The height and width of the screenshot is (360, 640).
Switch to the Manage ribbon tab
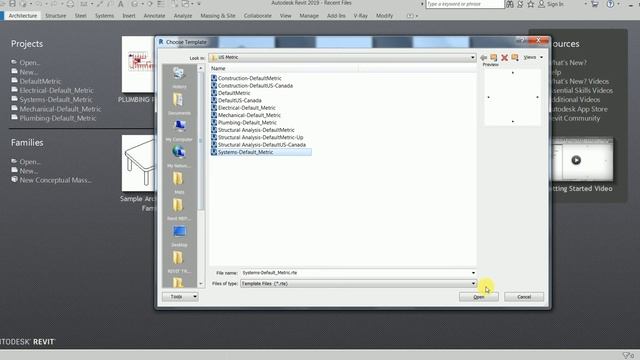(x=309, y=16)
